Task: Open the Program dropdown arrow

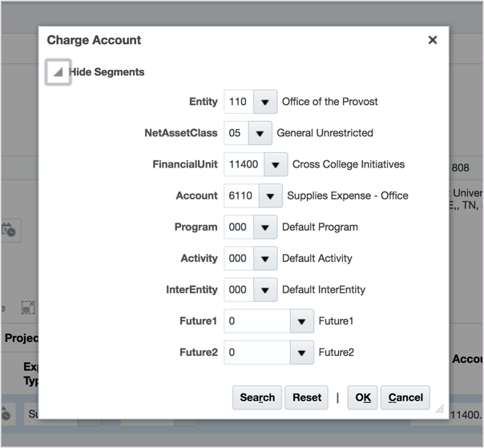Action: click(265, 227)
